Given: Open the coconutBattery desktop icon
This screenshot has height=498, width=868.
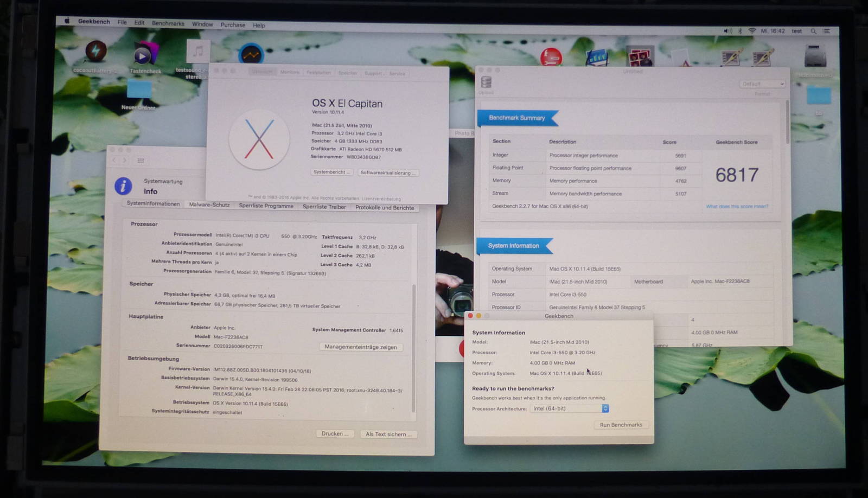Looking at the screenshot, I should [96, 52].
